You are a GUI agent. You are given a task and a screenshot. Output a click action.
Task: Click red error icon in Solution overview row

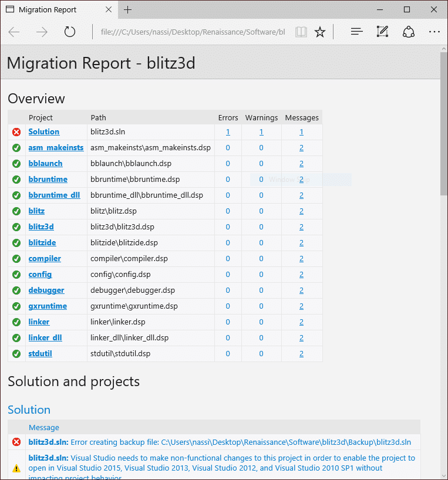tap(16, 132)
